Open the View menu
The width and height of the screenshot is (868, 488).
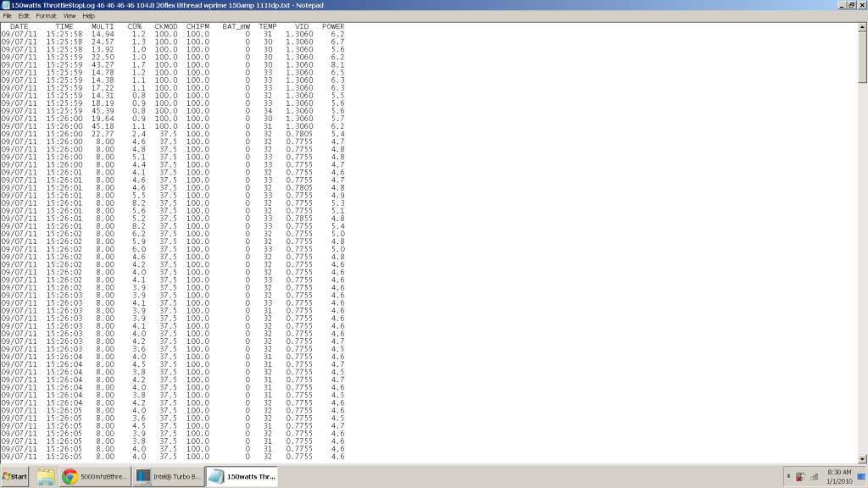pyautogui.click(x=70, y=16)
